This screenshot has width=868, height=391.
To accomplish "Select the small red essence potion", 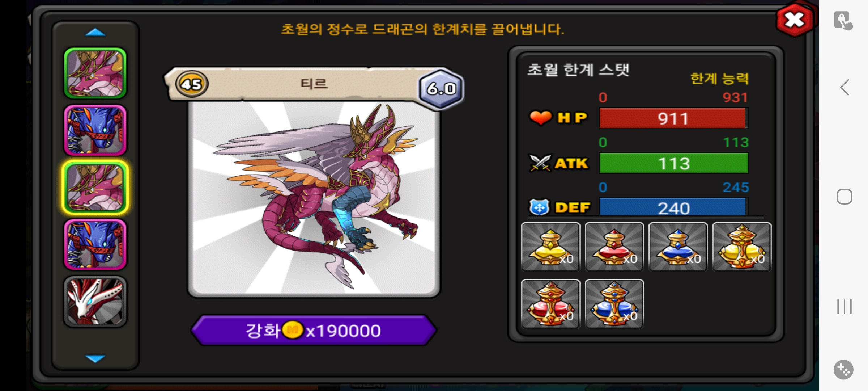I will 614,247.
